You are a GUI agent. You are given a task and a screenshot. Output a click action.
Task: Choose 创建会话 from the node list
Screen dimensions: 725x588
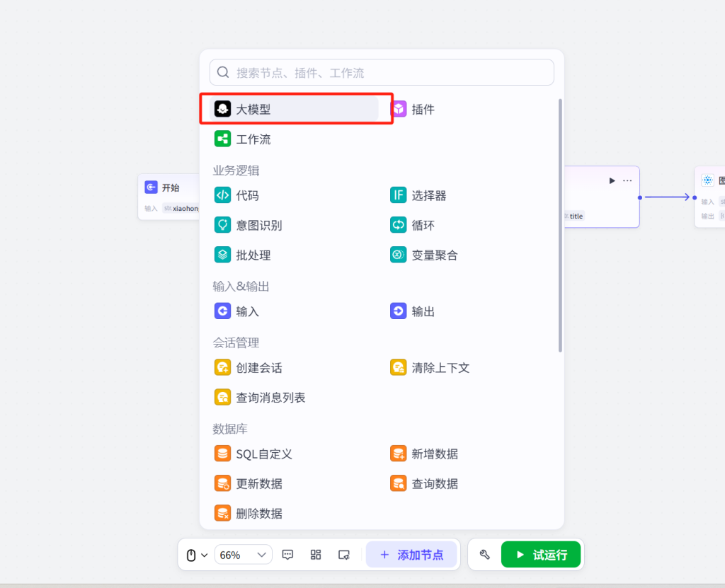pos(258,368)
